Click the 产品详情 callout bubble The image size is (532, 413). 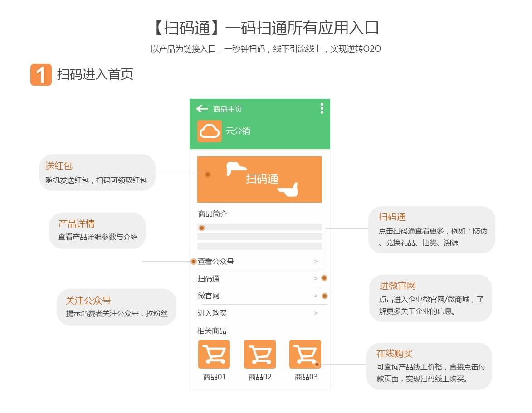coord(97,230)
